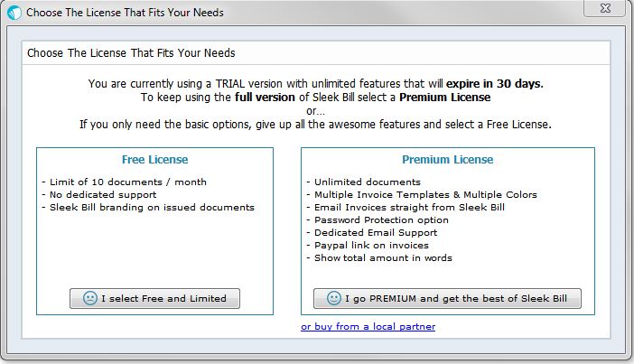Click the face icon on the PREMIUM button
The image size is (634, 364).
click(334, 298)
